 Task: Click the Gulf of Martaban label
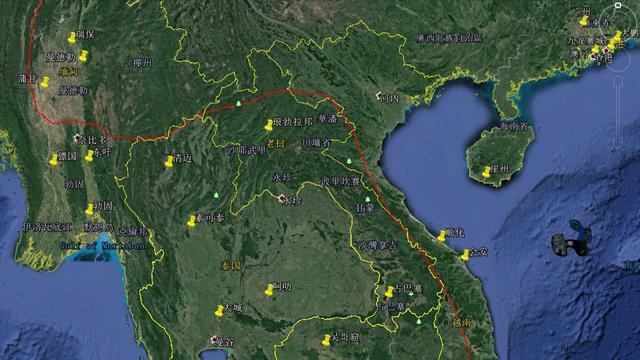[102, 246]
